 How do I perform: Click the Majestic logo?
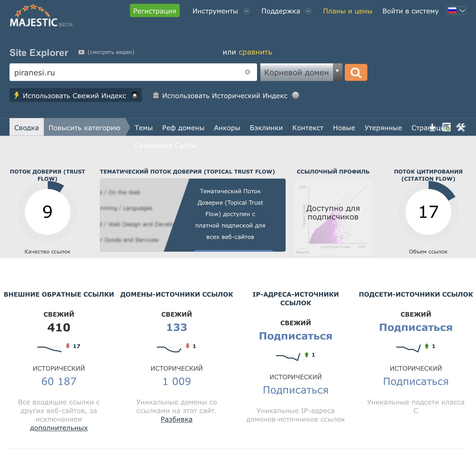pos(41,16)
